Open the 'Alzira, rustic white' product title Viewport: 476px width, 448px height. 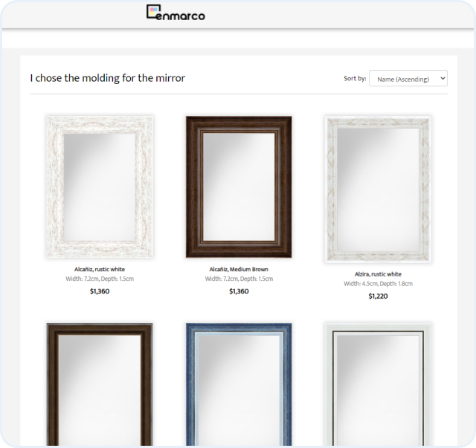coord(378,274)
